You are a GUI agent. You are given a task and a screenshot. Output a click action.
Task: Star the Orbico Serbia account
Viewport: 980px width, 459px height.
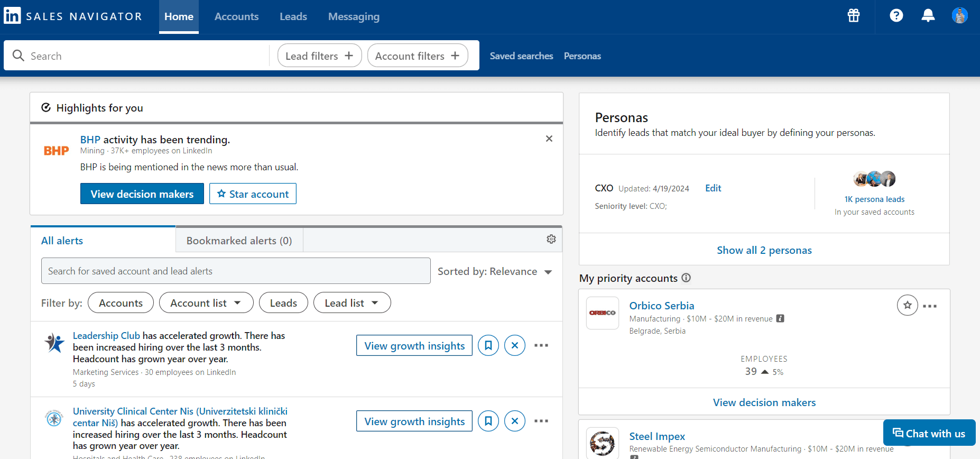click(908, 305)
